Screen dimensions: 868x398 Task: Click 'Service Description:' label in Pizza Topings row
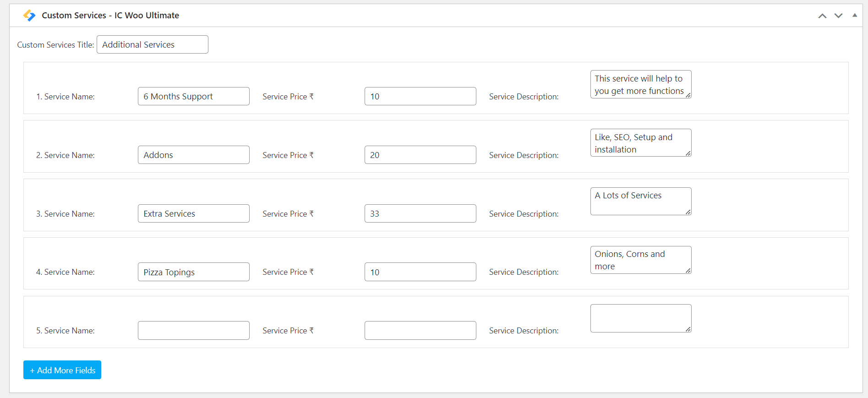click(x=524, y=272)
